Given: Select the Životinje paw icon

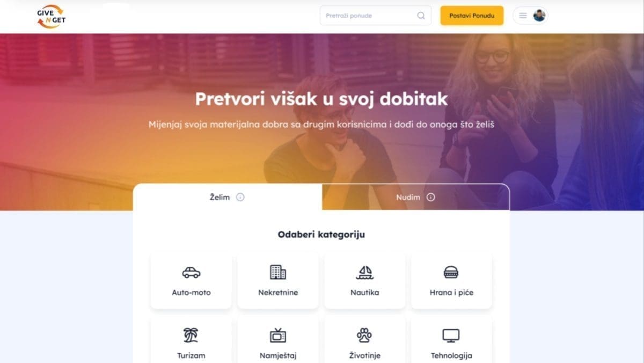Looking at the screenshot, I should [364, 335].
